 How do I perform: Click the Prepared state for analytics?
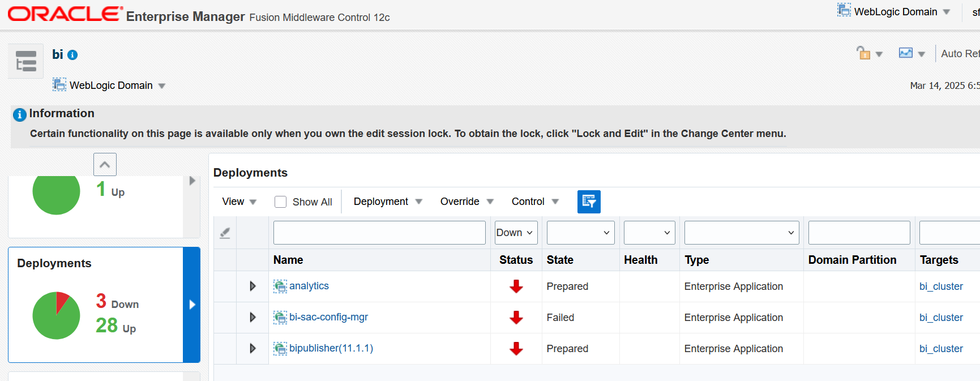pos(567,286)
